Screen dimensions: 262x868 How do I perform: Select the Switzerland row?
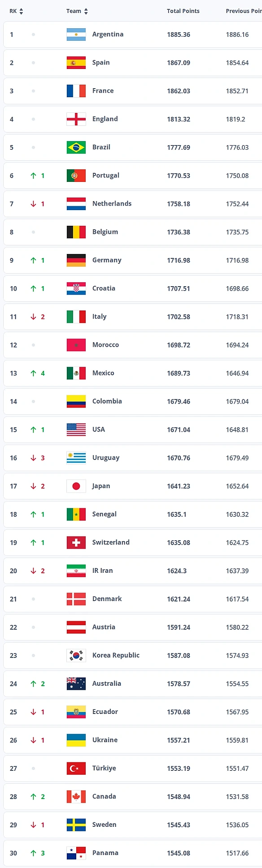click(x=133, y=542)
